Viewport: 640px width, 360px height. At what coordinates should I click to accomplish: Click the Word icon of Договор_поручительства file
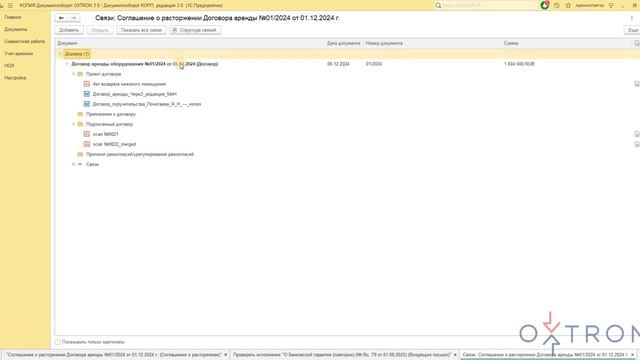(x=87, y=104)
